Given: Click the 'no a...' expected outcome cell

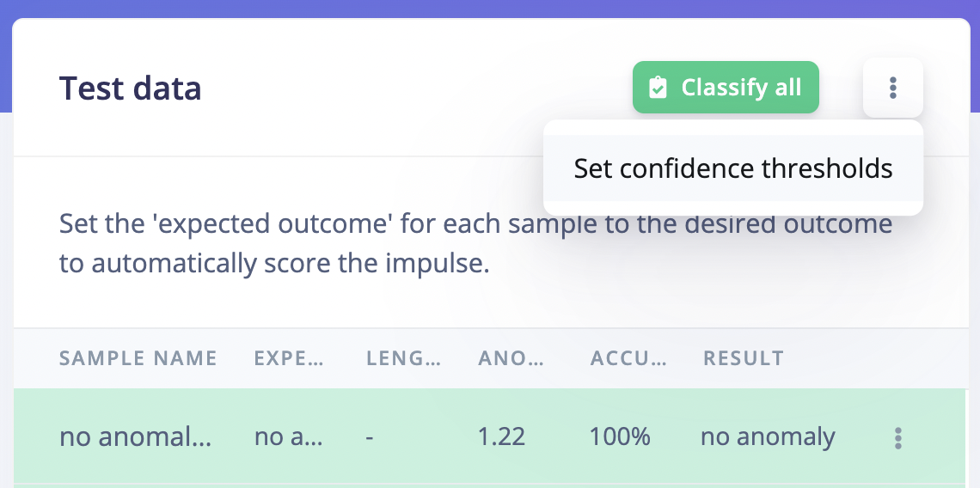Looking at the screenshot, I should point(289,437).
